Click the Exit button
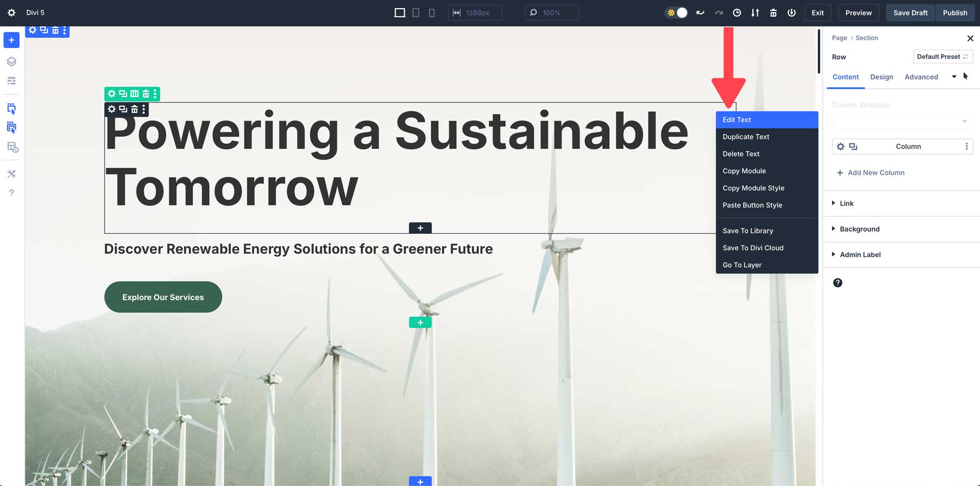980x486 pixels. click(x=818, y=13)
